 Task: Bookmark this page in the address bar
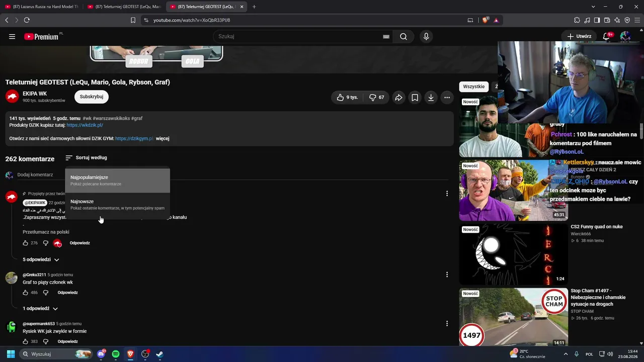point(133,20)
